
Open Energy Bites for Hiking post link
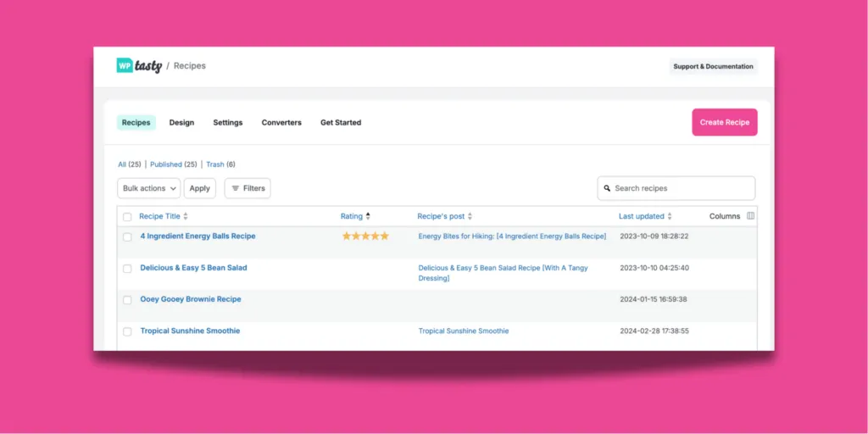pos(512,236)
